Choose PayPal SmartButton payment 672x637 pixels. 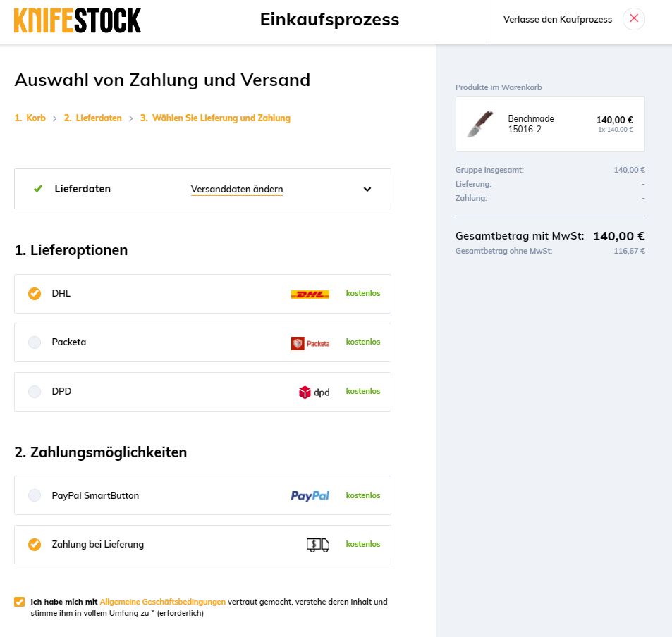pyautogui.click(x=35, y=495)
